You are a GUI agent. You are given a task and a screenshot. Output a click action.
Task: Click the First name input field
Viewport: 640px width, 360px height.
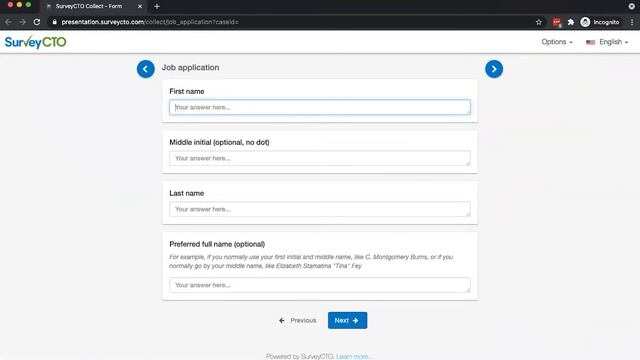coord(320,107)
